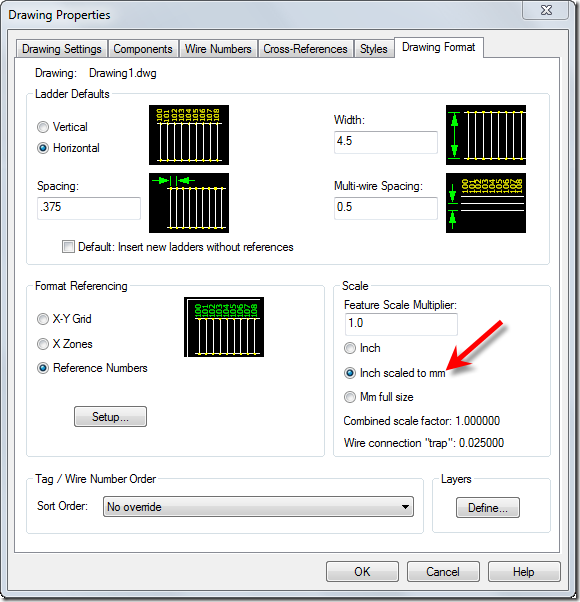
Task: Enable insert new ladders without references
Action: pyautogui.click(x=178, y=247)
